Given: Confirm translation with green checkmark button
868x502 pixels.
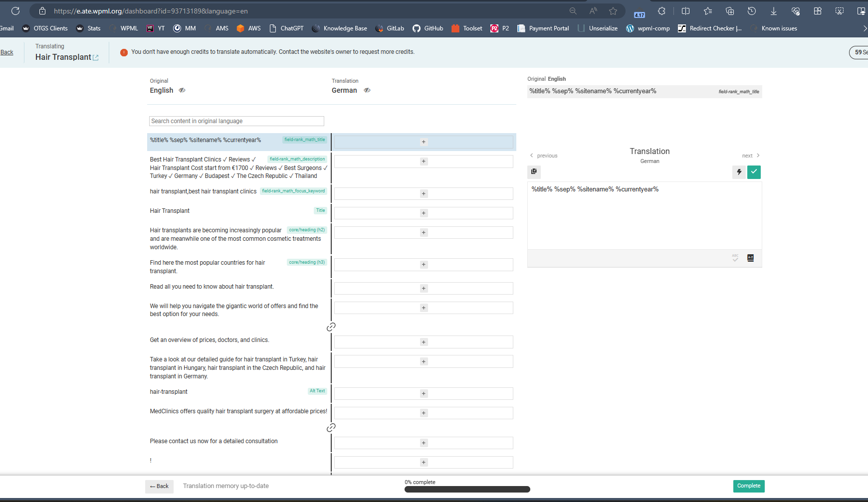Looking at the screenshot, I should point(754,172).
